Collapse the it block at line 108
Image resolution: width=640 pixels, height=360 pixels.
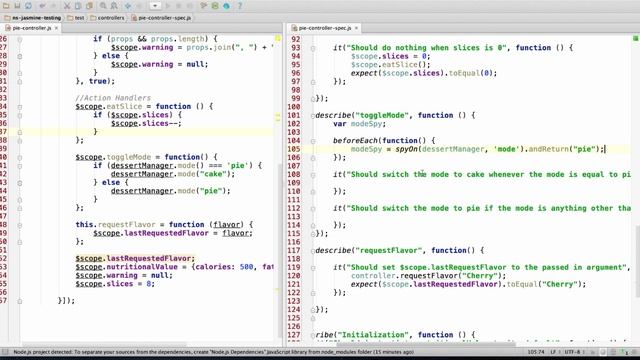(313, 175)
